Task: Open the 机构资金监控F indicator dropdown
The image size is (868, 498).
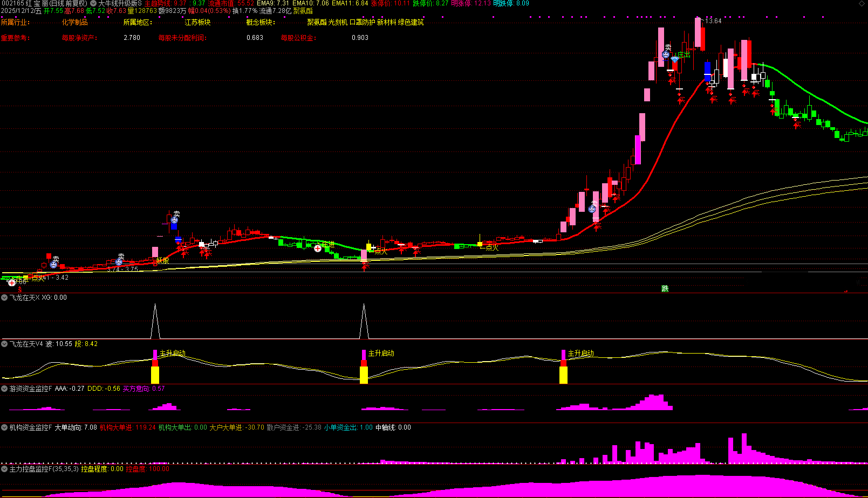Action: click(x=4, y=427)
